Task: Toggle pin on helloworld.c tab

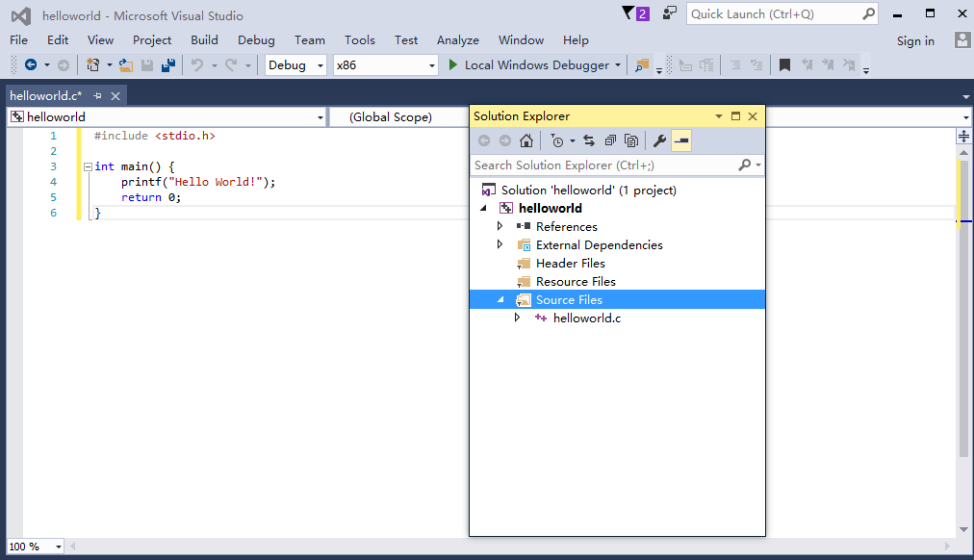Action: click(98, 96)
